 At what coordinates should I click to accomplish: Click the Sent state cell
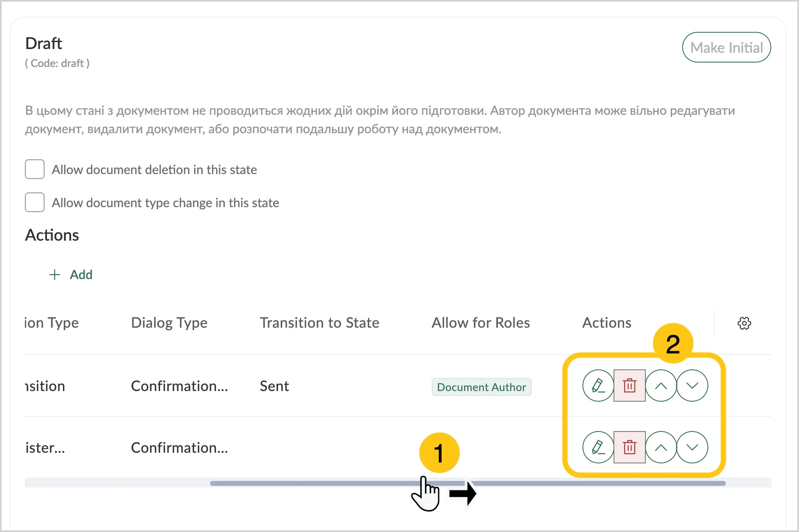tap(275, 386)
